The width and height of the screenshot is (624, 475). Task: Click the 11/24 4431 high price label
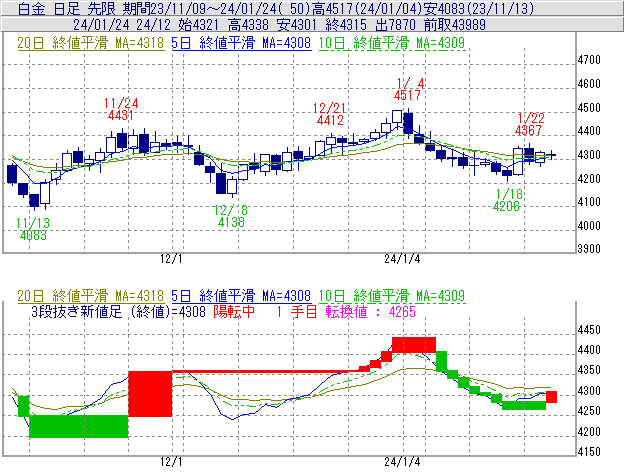[x=121, y=109]
